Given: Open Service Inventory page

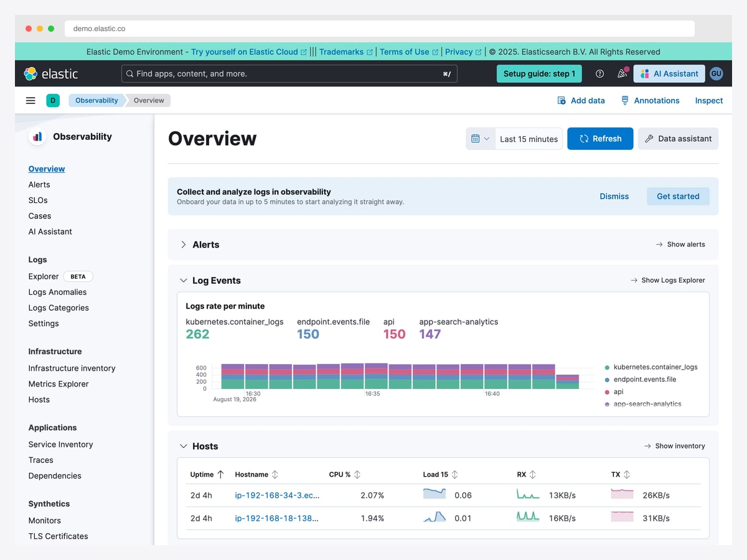Looking at the screenshot, I should click(60, 444).
